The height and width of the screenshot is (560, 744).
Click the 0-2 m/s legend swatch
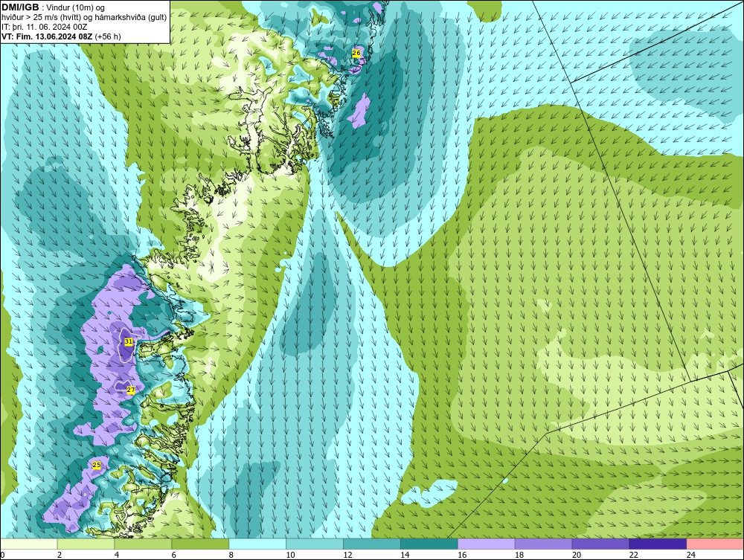pyautogui.click(x=28, y=544)
